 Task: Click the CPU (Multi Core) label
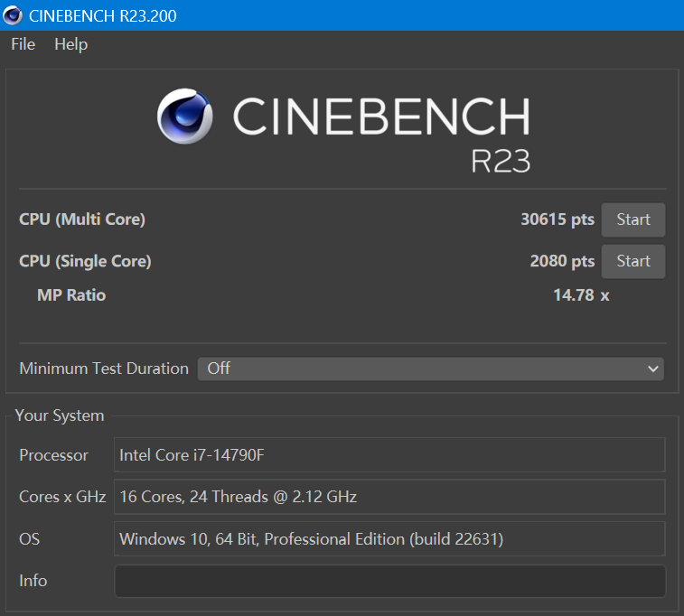82,219
